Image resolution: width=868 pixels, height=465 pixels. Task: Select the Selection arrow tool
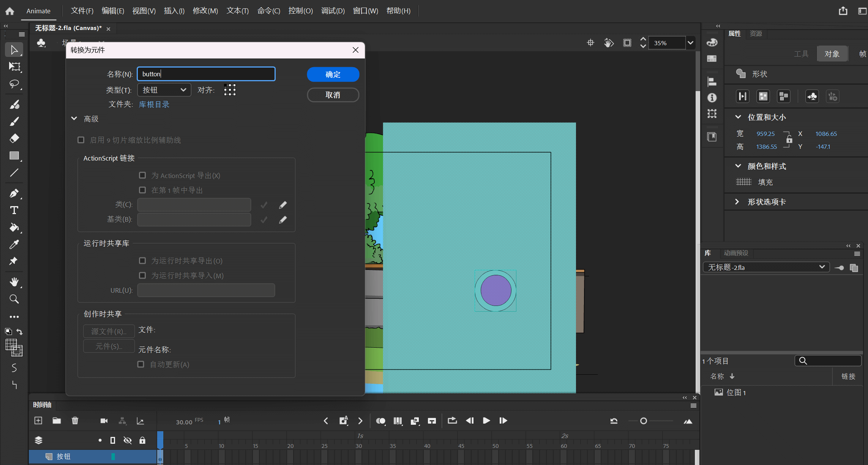(x=14, y=50)
